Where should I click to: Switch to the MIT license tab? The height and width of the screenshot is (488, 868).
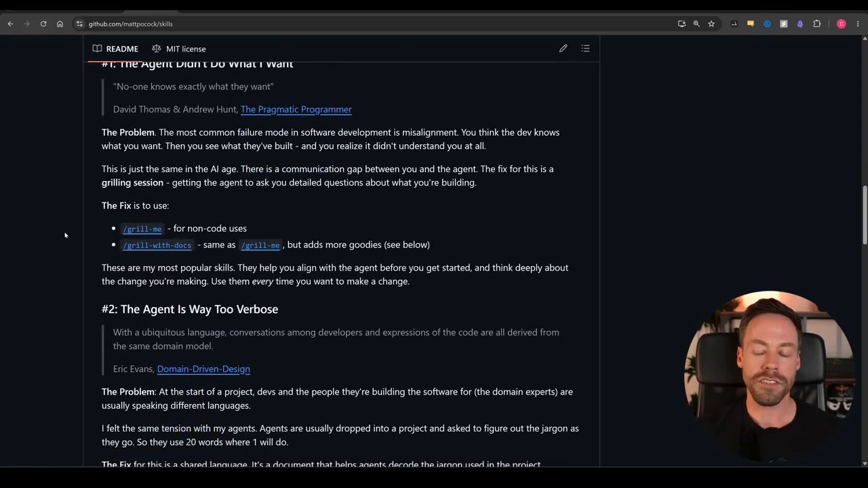point(179,49)
